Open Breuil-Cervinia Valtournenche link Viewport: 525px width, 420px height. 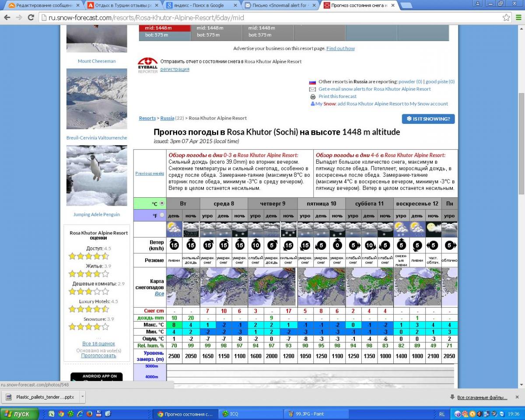97,138
